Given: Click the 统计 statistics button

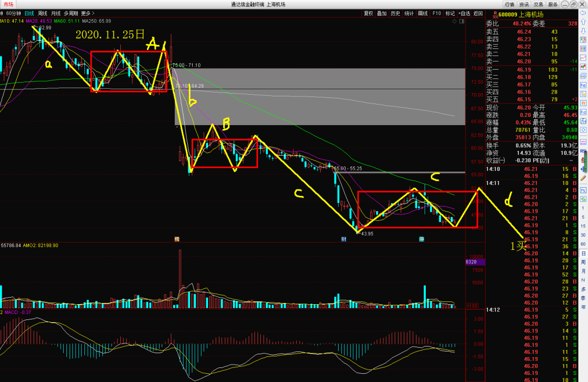Looking at the screenshot, I should point(409,14).
